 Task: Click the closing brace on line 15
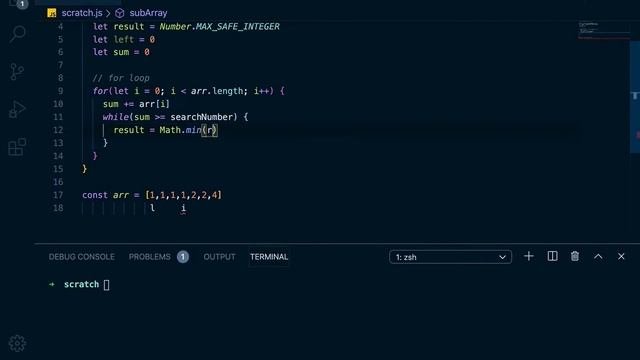click(84, 169)
